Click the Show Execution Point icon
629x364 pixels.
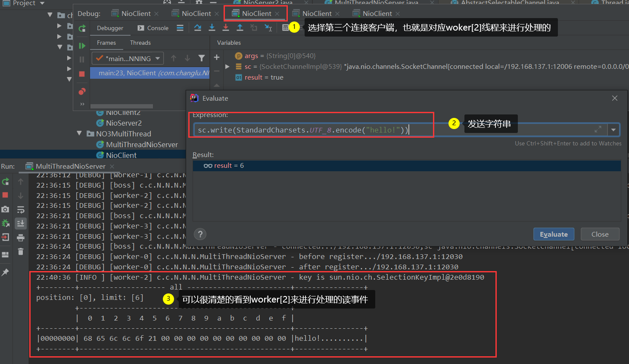tap(180, 28)
